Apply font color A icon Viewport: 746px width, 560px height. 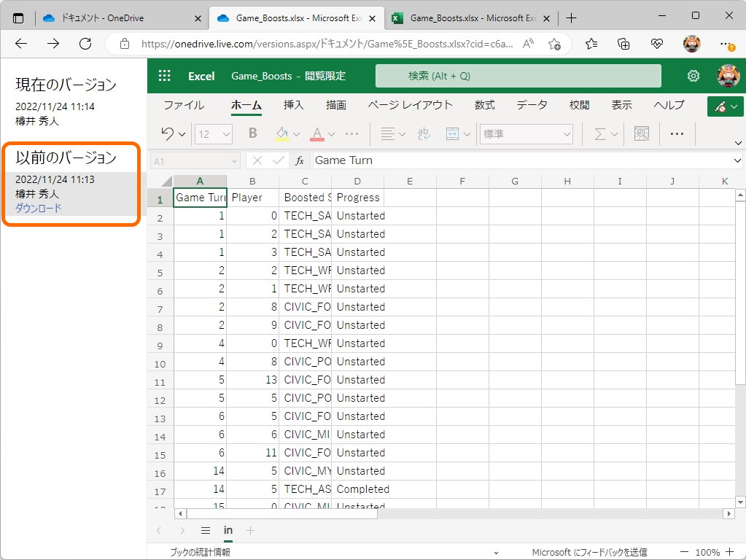(317, 133)
